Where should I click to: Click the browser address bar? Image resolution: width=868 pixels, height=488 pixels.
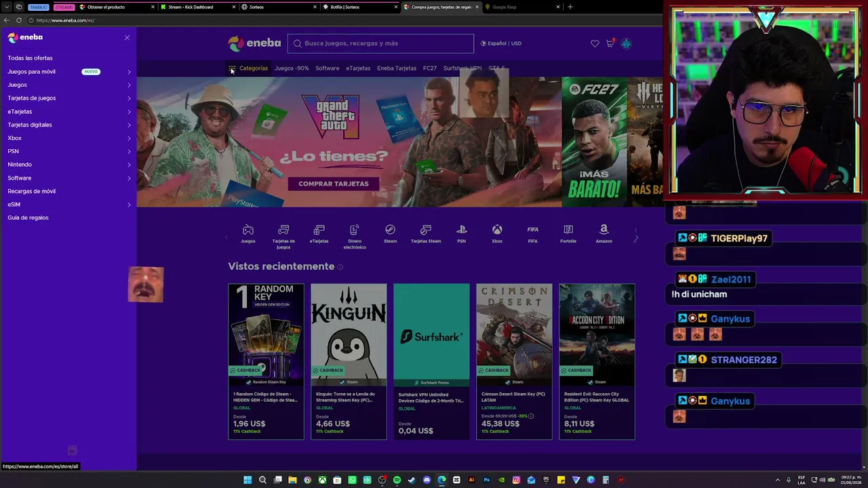[x=339, y=20]
